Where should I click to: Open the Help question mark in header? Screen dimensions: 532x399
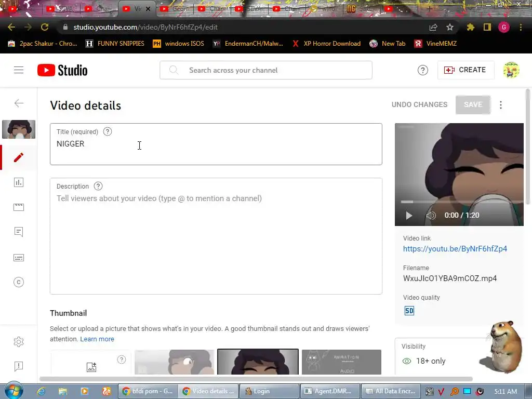point(423,70)
